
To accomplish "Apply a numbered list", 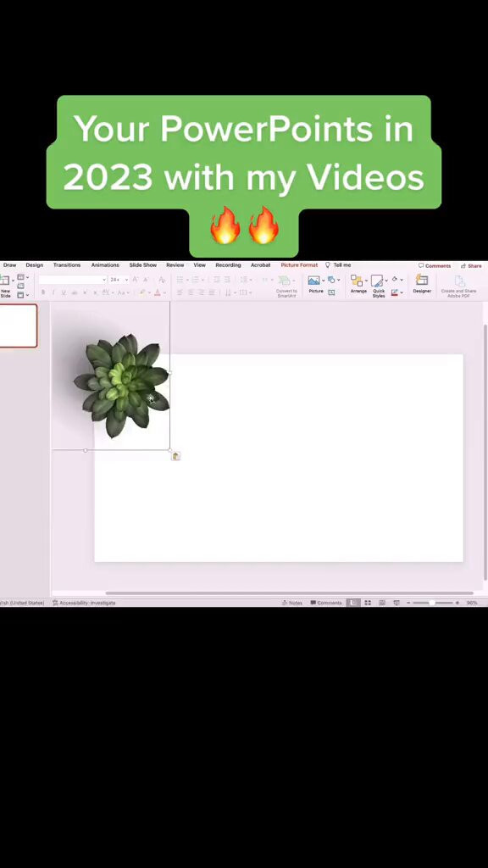I will (197, 280).
